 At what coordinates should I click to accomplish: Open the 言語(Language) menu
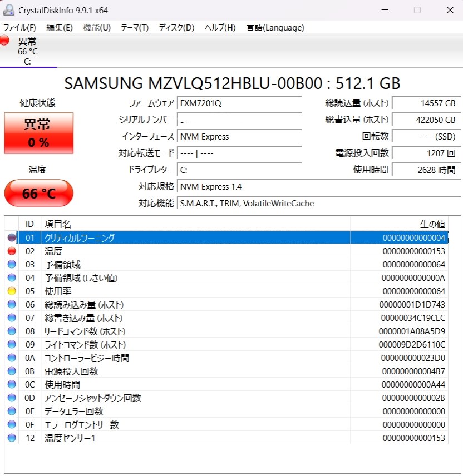[275, 28]
